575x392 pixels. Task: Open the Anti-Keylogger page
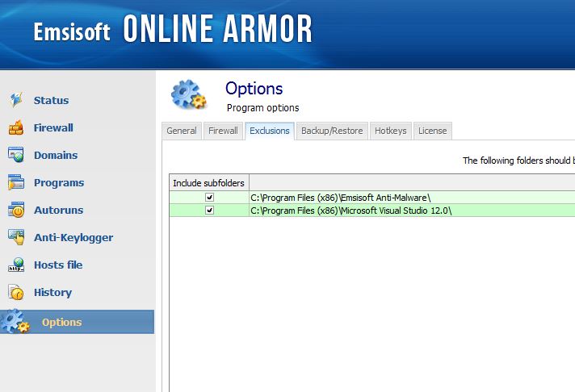coord(73,238)
